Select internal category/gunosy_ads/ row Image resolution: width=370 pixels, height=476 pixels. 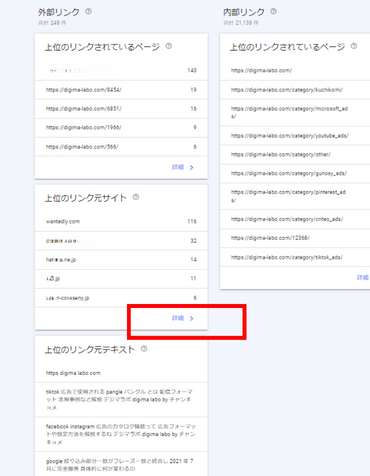click(295, 173)
